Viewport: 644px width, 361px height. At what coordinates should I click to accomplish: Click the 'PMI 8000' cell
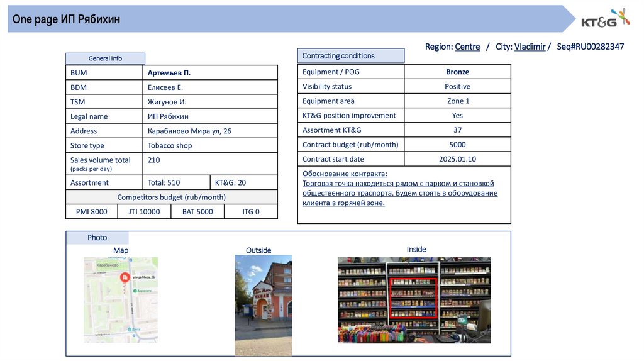(x=92, y=211)
